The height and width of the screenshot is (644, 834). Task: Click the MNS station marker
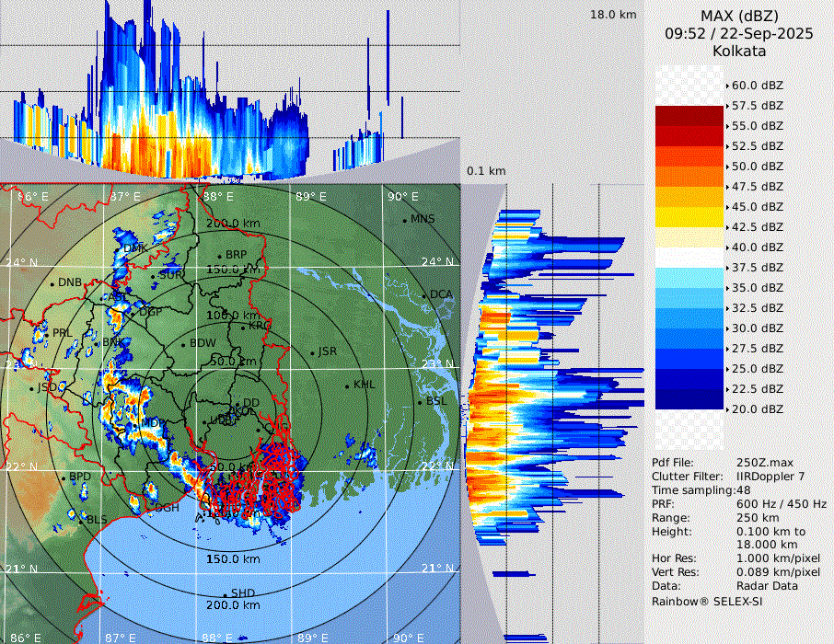pyautogui.click(x=405, y=221)
